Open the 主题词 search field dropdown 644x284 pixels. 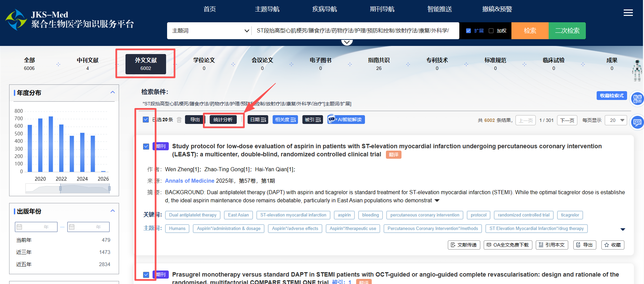point(210,31)
